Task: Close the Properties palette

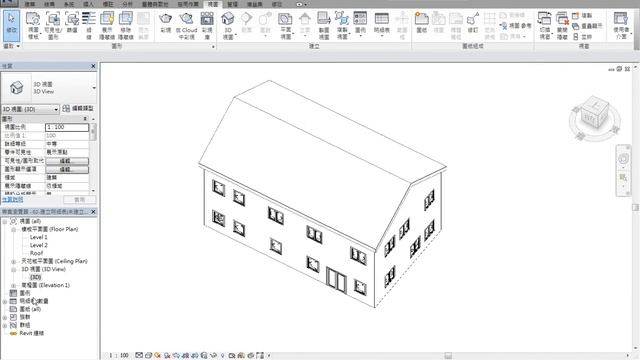Action: pos(93,66)
